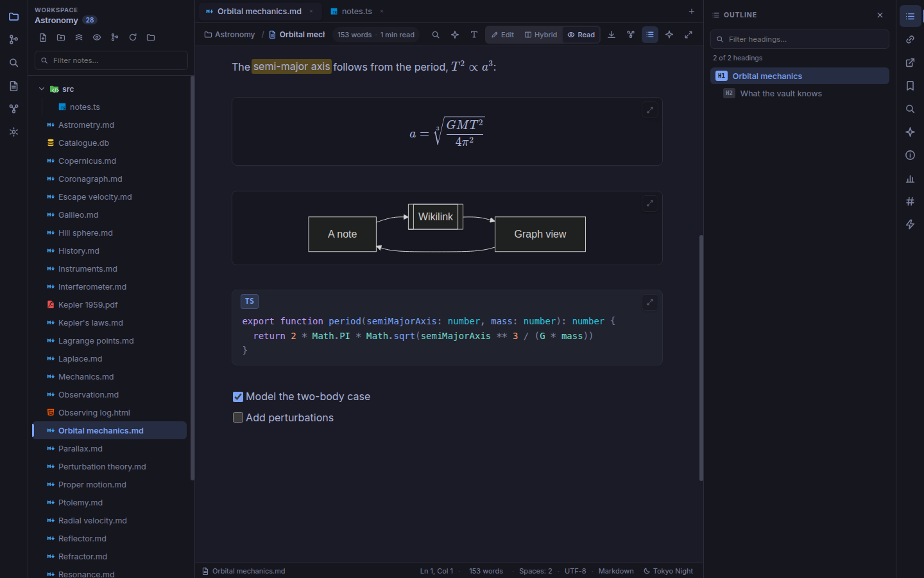Click the Orbital mechanics breadcrumb
The height and width of the screenshot is (578, 924).
tap(297, 35)
